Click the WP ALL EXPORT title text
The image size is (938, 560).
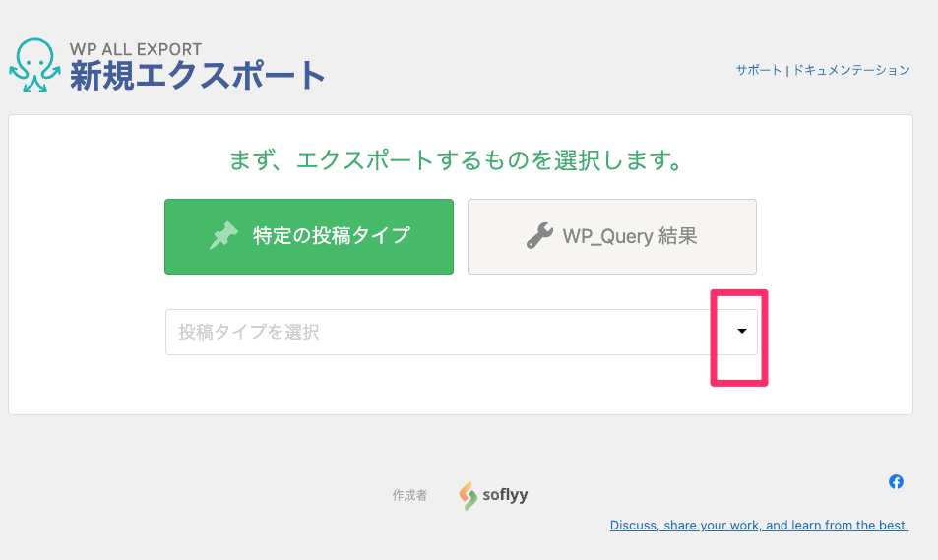(136, 49)
